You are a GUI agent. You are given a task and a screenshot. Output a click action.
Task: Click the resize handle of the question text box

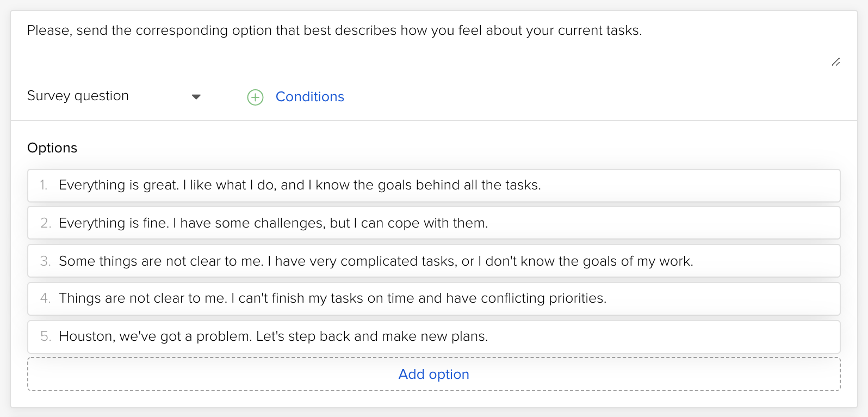(x=835, y=62)
